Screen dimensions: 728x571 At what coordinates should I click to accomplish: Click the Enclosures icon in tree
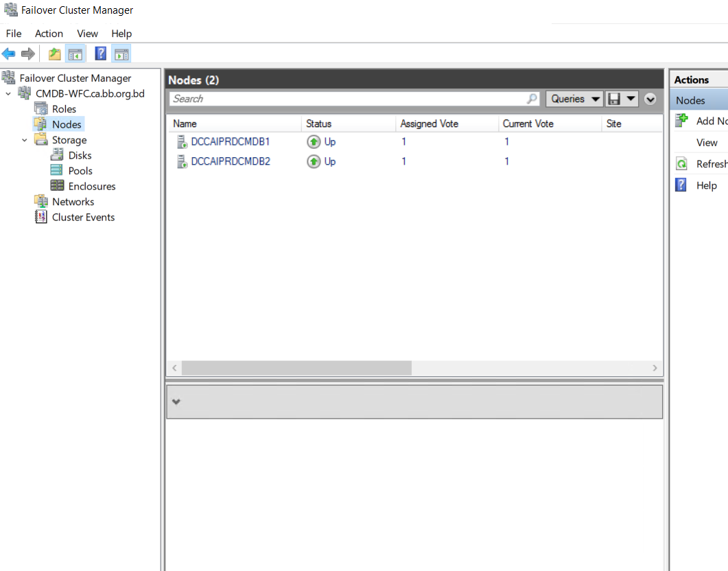pyautogui.click(x=57, y=186)
